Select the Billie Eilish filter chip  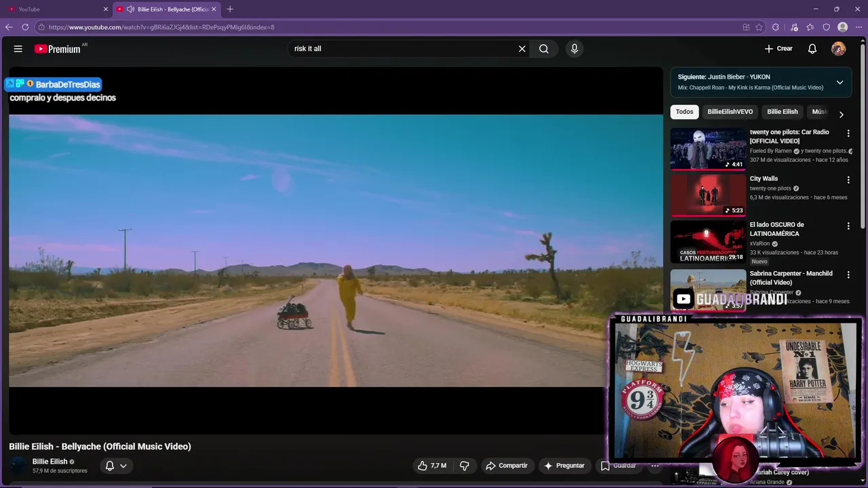pos(783,112)
